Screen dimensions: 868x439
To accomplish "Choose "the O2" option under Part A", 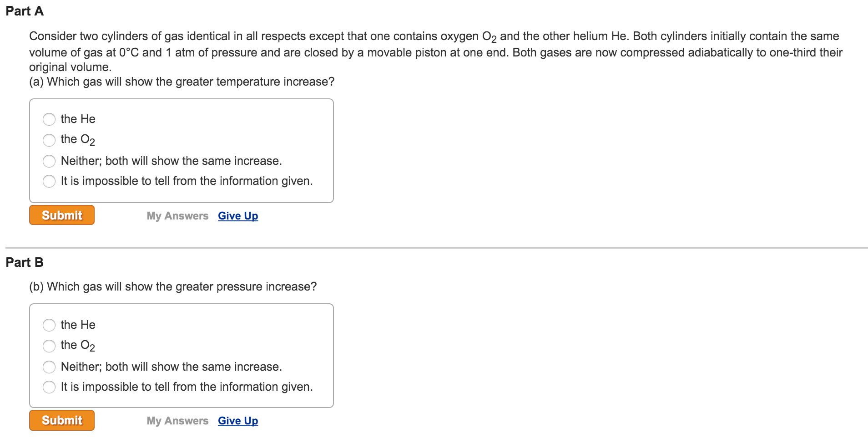I will coord(49,140).
